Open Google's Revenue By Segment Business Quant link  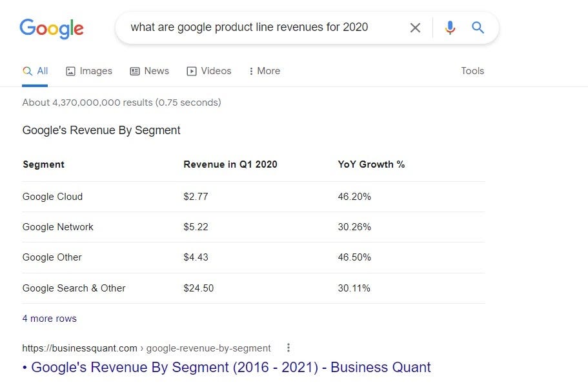point(230,367)
